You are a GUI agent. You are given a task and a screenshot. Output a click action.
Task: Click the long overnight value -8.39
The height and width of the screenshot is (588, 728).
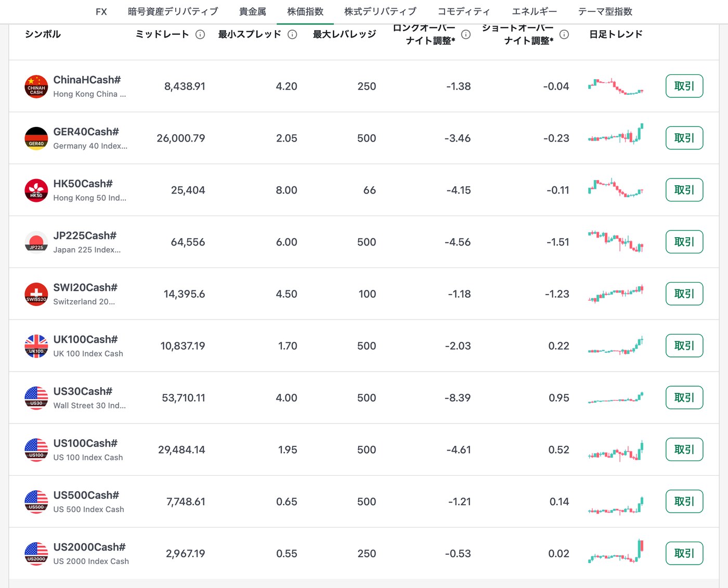click(x=458, y=398)
